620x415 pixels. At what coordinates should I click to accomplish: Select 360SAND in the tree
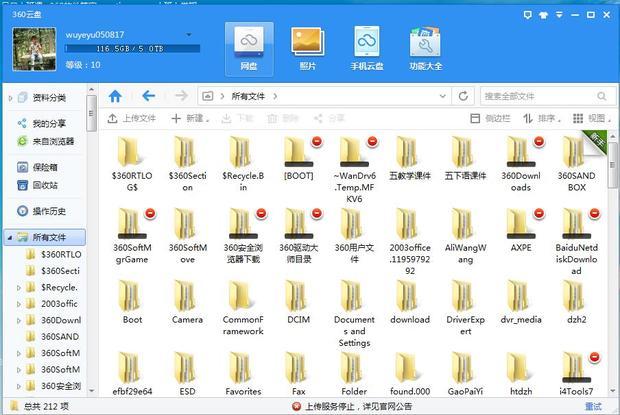pos(53,337)
